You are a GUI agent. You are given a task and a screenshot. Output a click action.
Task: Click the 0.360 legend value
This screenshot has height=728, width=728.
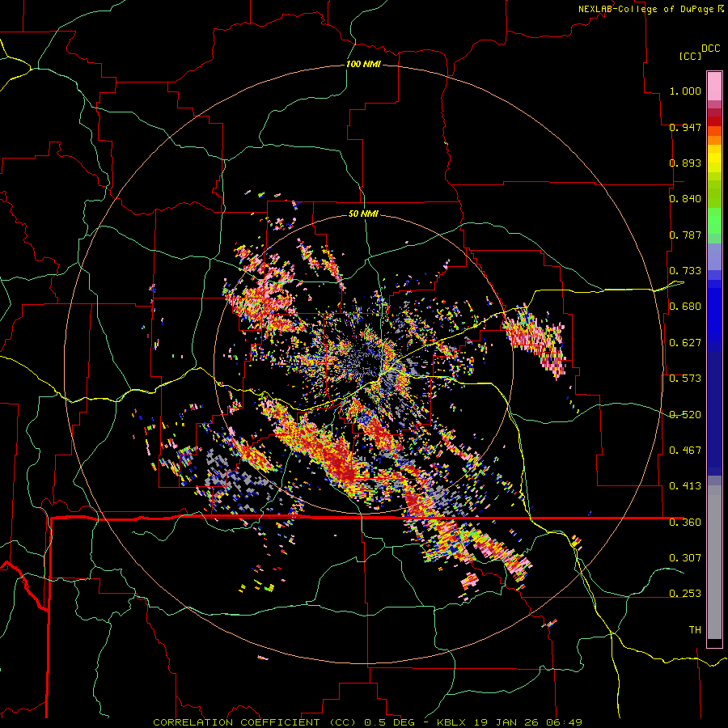685,523
